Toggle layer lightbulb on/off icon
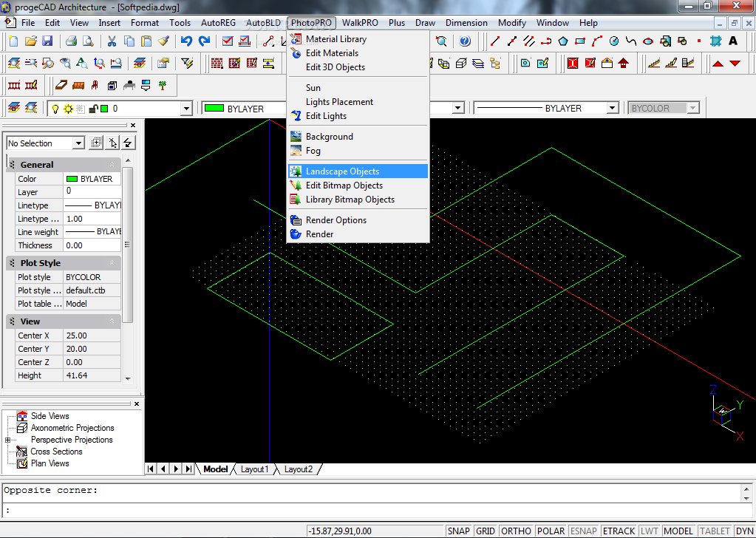This screenshot has width=756, height=538. [x=55, y=109]
